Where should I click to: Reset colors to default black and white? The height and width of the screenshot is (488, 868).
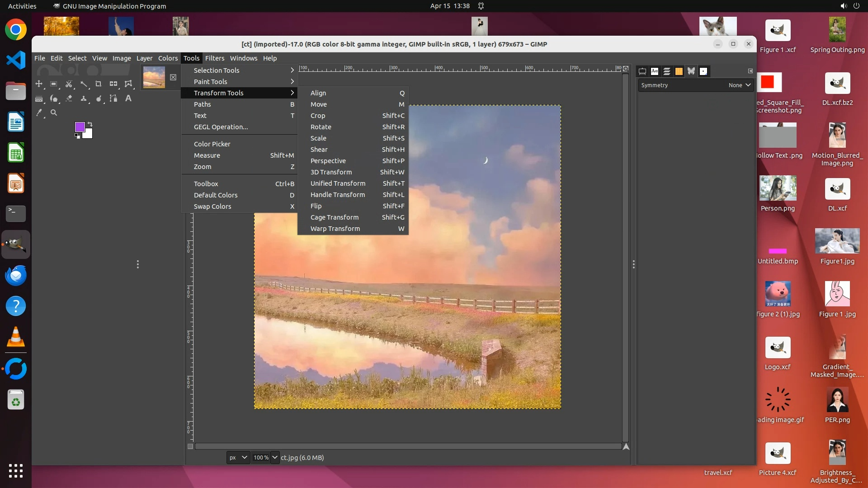click(77, 136)
